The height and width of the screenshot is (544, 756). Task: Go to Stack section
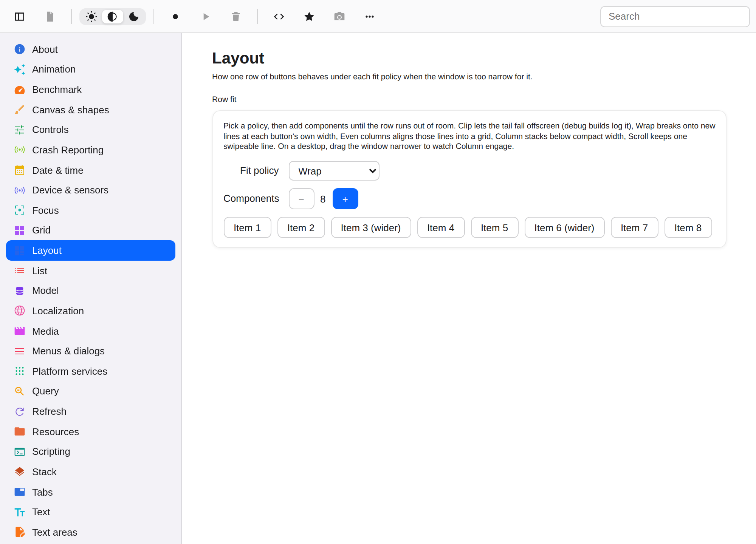click(91, 472)
